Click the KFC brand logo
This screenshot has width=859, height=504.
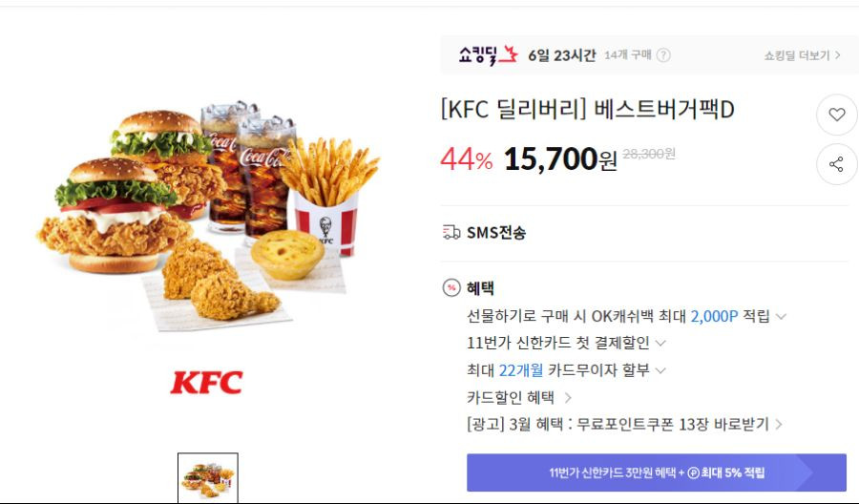pos(206,383)
